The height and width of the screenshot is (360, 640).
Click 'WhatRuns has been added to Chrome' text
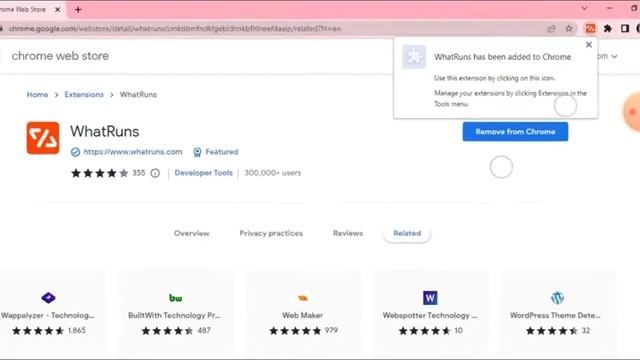point(502,57)
